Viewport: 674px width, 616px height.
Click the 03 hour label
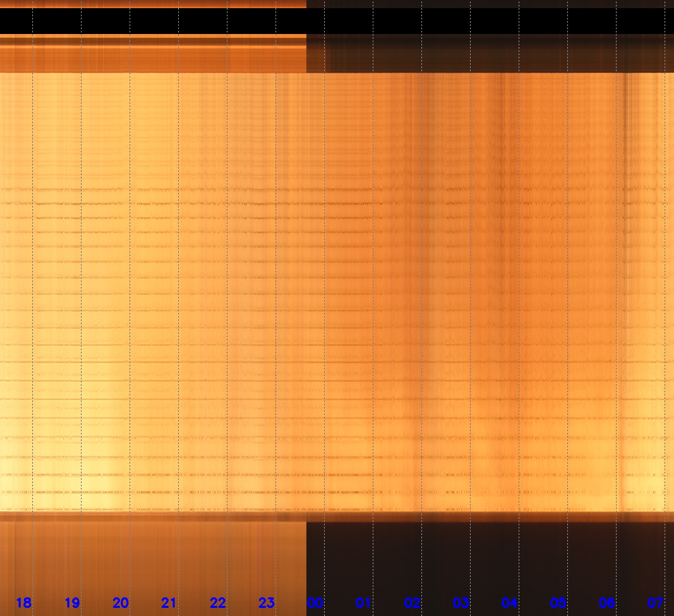point(461,603)
